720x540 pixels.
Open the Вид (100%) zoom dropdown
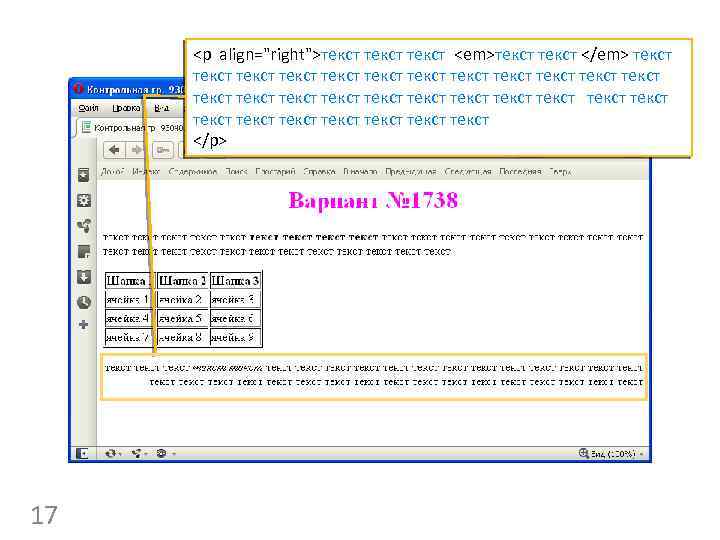(x=611, y=454)
